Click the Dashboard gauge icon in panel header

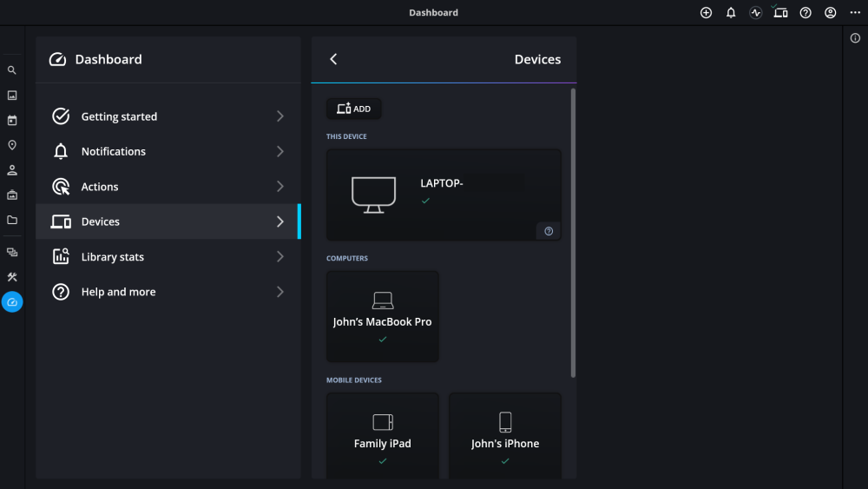[57, 59]
